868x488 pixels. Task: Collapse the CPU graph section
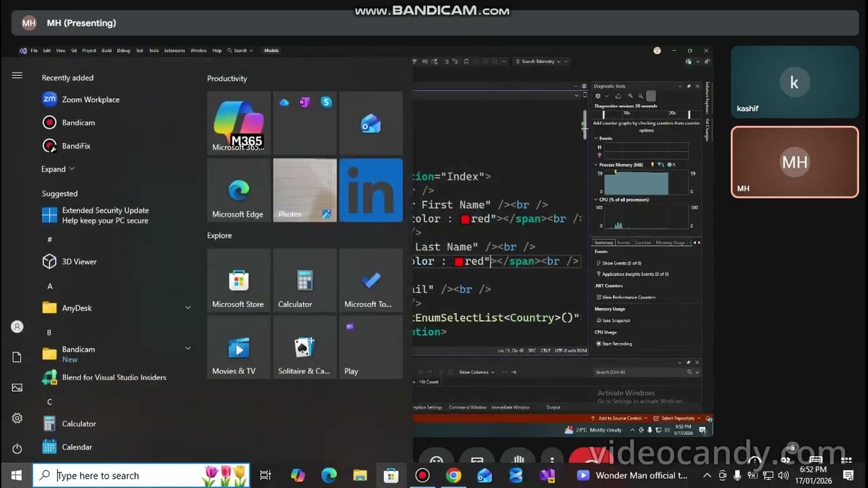point(596,200)
